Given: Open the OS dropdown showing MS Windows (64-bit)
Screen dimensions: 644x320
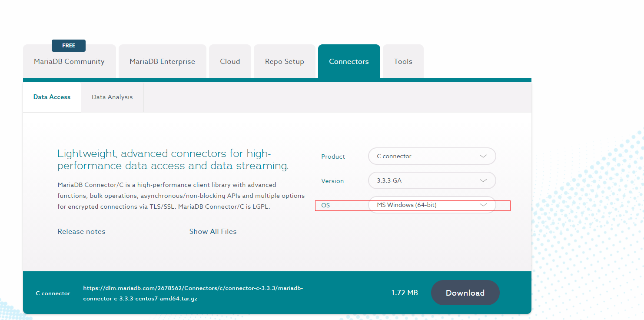Looking at the screenshot, I should (x=432, y=205).
